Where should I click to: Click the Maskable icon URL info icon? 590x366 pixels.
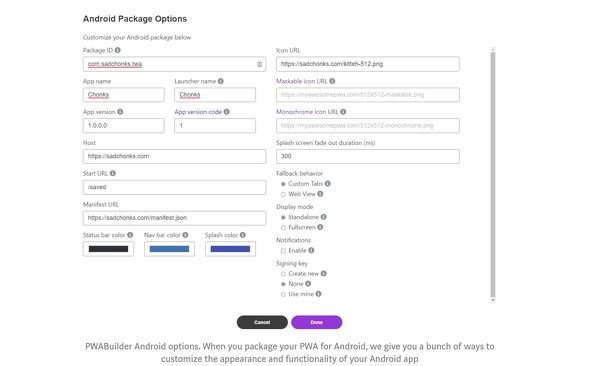coord(332,81)
